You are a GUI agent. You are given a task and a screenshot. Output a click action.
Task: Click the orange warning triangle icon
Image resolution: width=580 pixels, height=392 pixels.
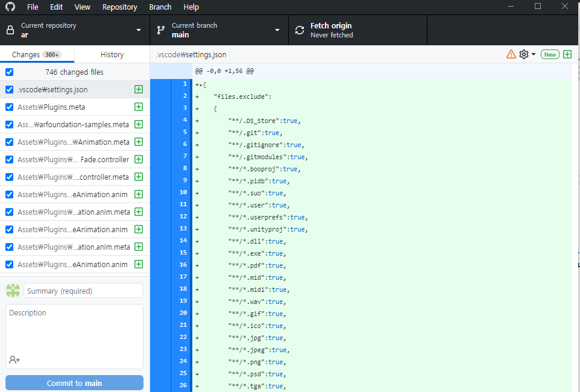[511, 54]
